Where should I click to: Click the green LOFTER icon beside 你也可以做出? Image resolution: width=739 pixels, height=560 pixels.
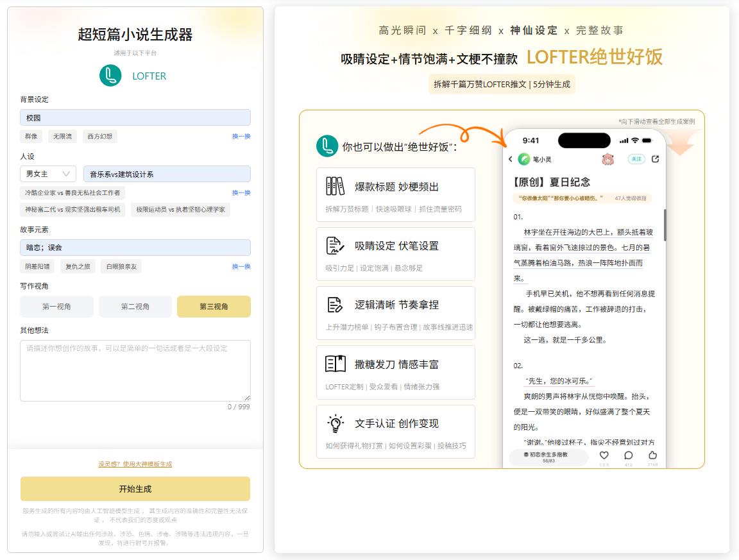(327, 146)
